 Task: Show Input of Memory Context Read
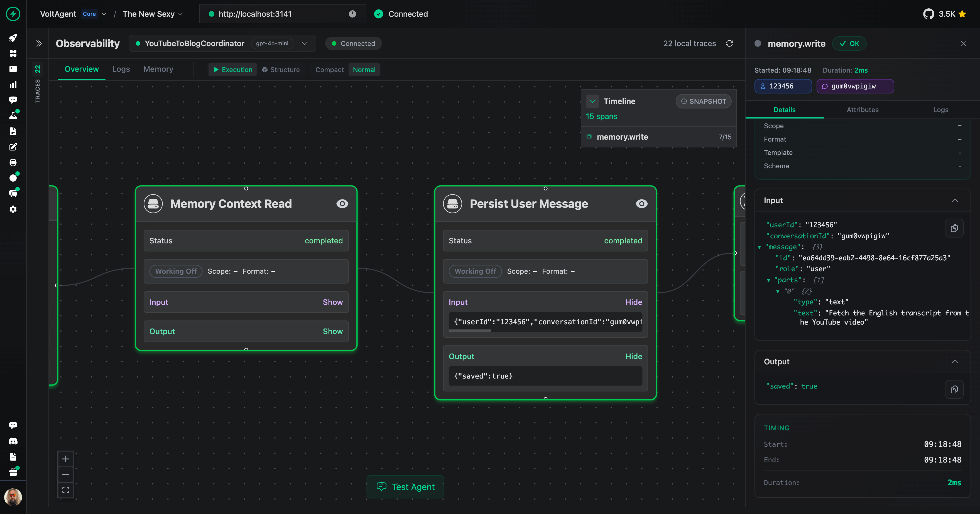(x=332, y=302)
